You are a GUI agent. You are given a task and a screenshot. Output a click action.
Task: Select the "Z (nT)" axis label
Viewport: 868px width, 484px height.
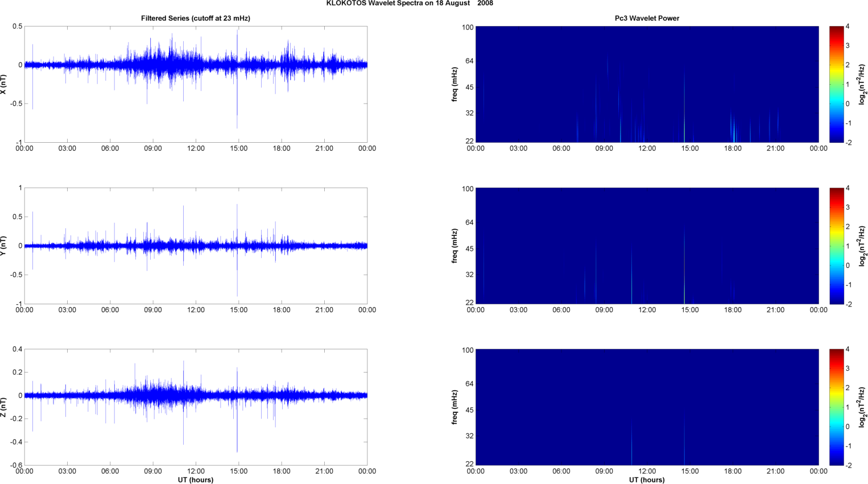(x=4, y=407)
